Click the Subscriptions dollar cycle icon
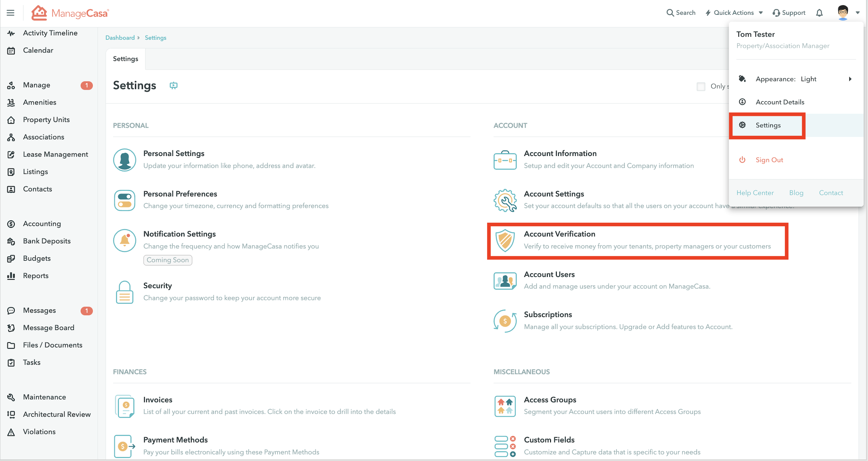Screen dimensions: 868x461 tap(505, 321)
